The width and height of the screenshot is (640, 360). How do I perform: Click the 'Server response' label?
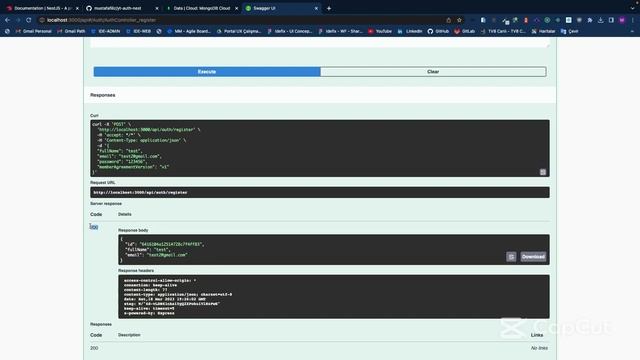106,203
